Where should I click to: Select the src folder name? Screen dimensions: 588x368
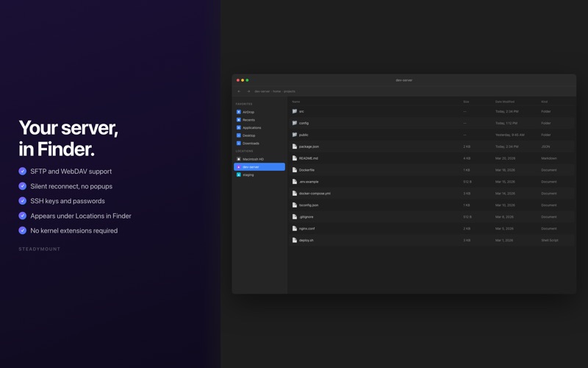coord(301,112)
